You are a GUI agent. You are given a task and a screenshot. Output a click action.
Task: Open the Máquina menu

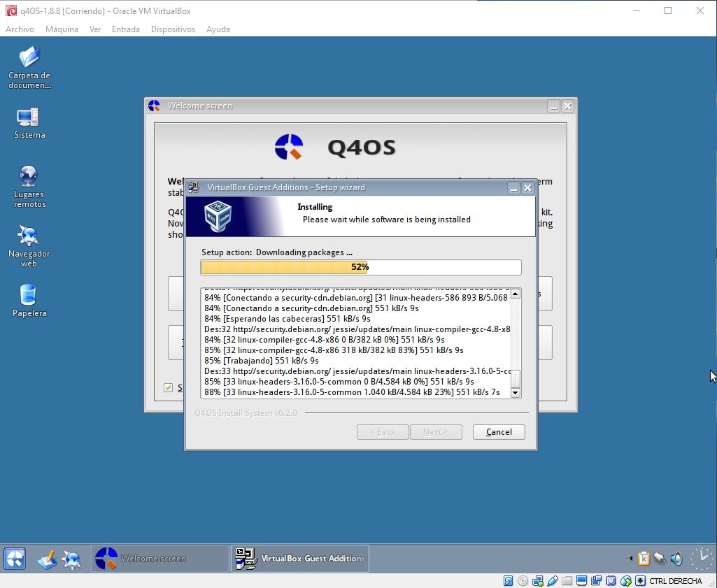pyautogui.click(x=62, y=29)
